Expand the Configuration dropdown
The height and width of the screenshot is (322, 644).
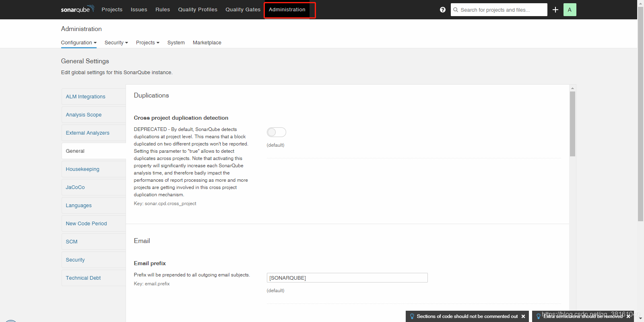point(79,43)
